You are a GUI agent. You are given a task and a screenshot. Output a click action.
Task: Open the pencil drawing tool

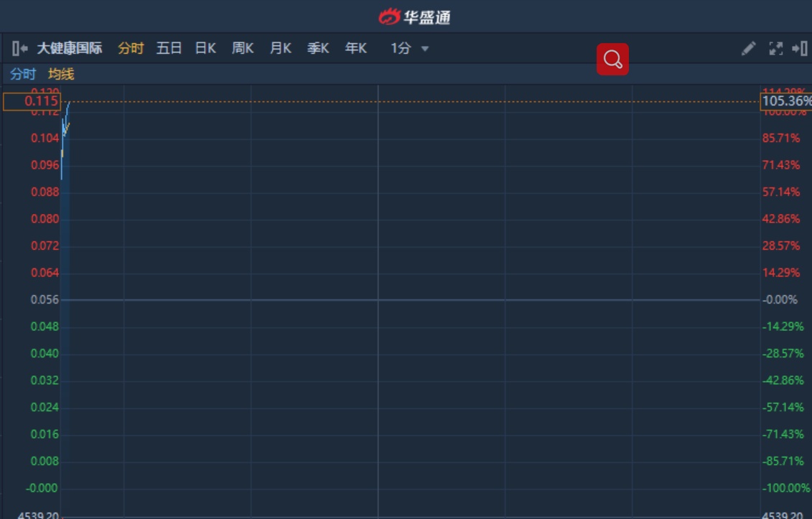pos(748,49)
